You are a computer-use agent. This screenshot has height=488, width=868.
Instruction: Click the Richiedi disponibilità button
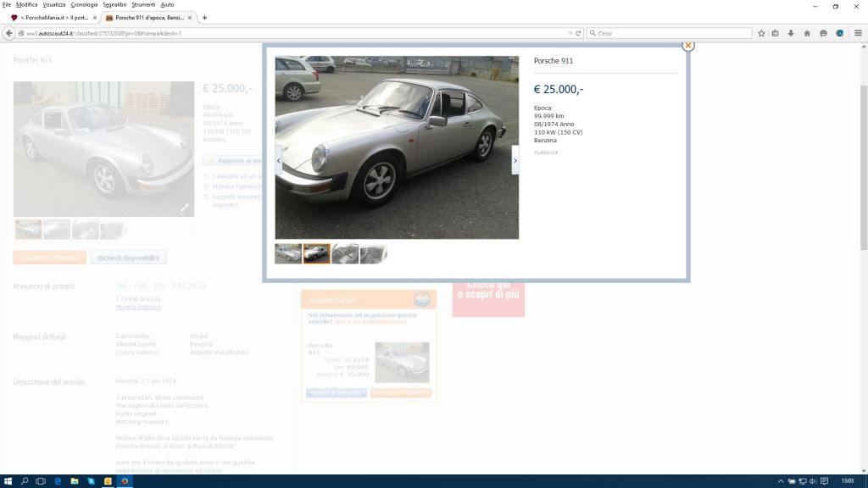tap(129, 258)
